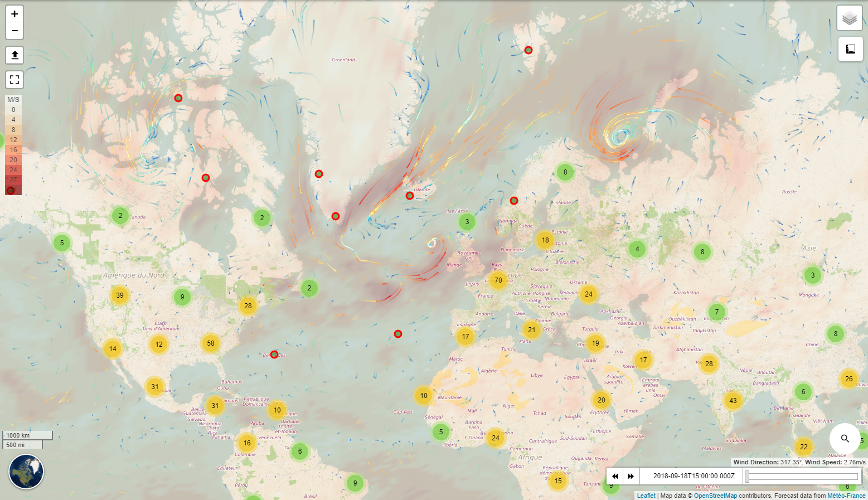Viewport: 868px width, 500px height.
Task: Open the search magnifier button
Action: click(x=845, y=439)
